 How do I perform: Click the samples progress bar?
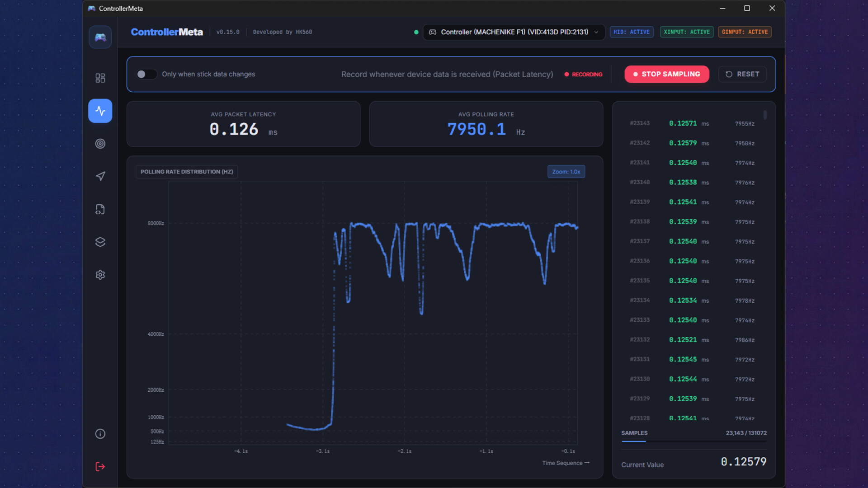coord(693,441)
